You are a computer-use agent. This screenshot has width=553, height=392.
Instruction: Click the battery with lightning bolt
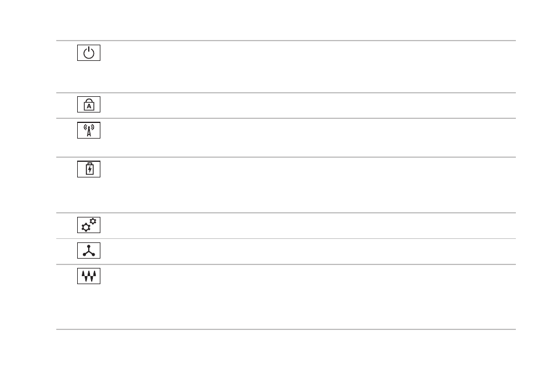click(x=89, y=169)
